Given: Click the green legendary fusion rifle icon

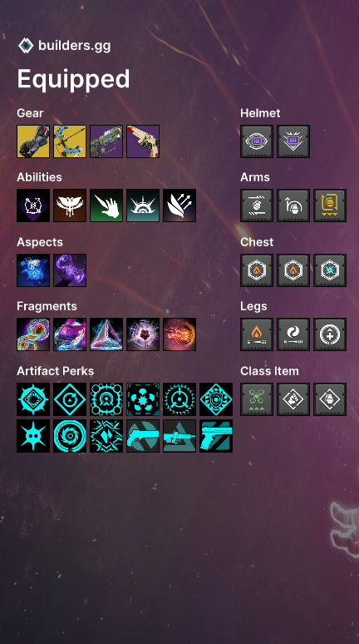Looking at the screenshot, I should pos(106,141).
